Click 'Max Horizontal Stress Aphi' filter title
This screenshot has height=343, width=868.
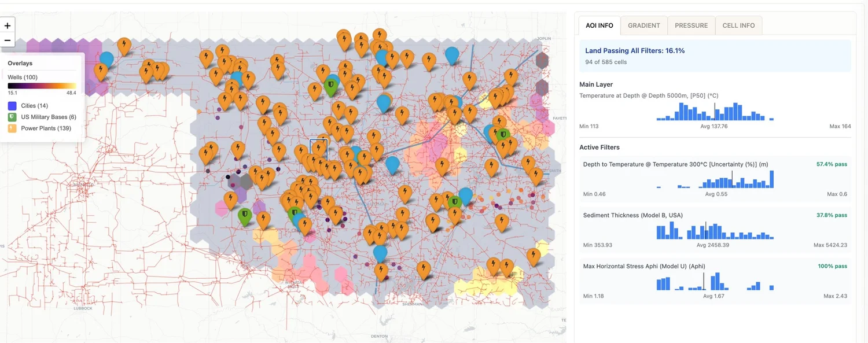coord(644,266)
